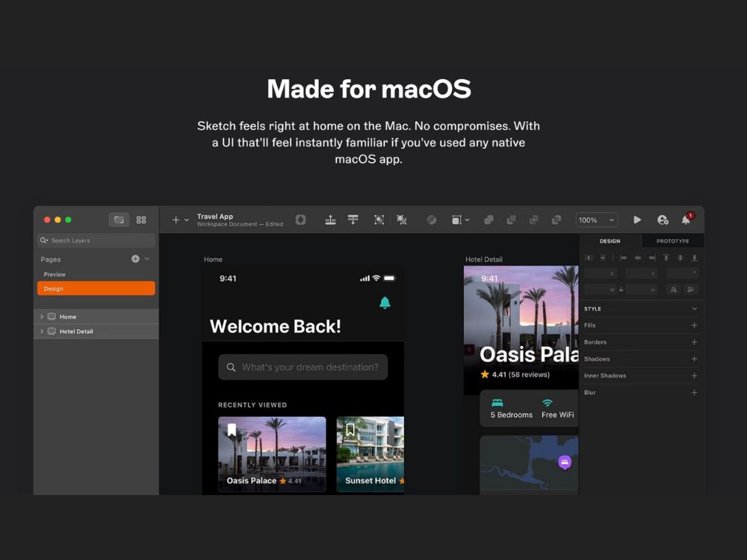Click the teal bell icon on the Home artboard

pos(385,302)
